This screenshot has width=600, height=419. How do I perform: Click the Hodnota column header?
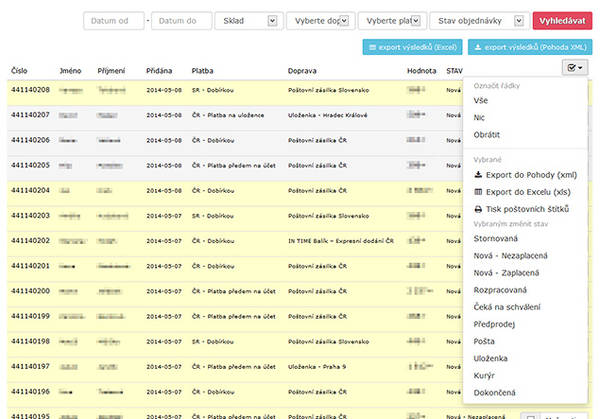pyautogui.click(x=421, y=71)
